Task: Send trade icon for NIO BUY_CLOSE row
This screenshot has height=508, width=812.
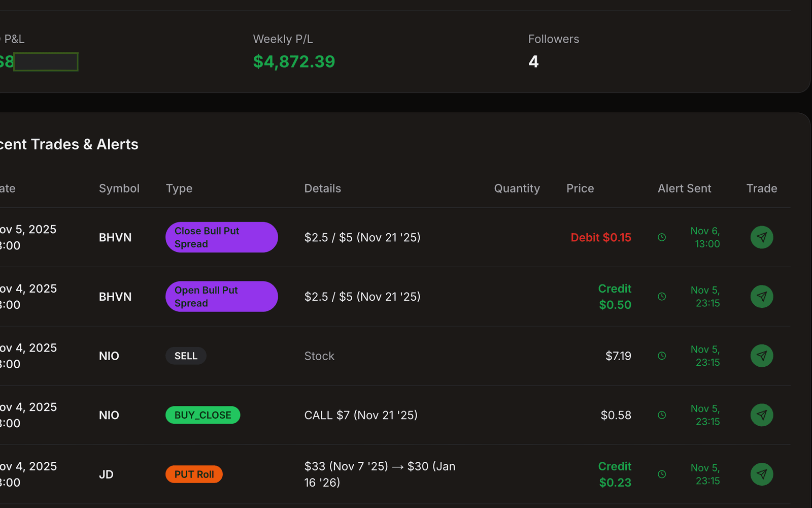Action: 762,415
